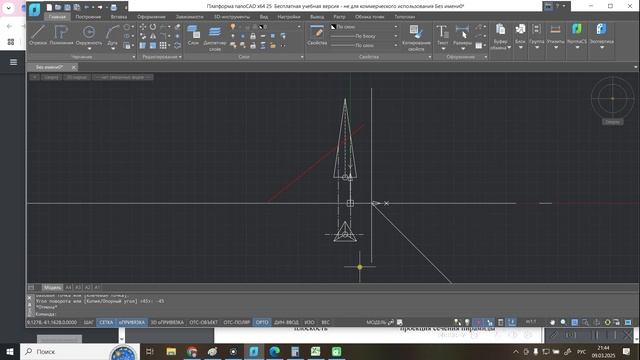This screenshot has height=360, width=640.
Task: Switch to the Зависимости ribbon tab
Action: click(x=189, y=17)
